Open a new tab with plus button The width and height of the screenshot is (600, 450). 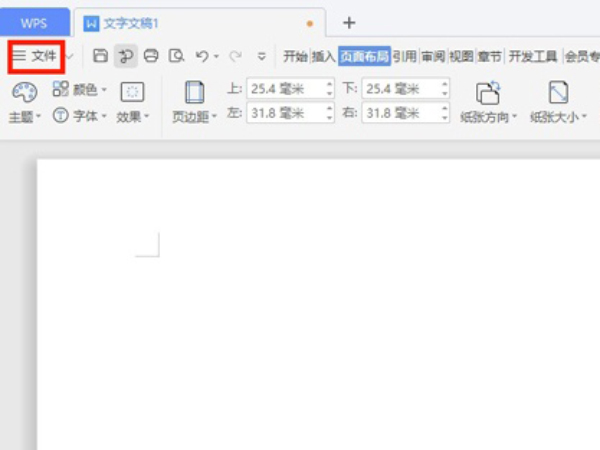[349, 22]
